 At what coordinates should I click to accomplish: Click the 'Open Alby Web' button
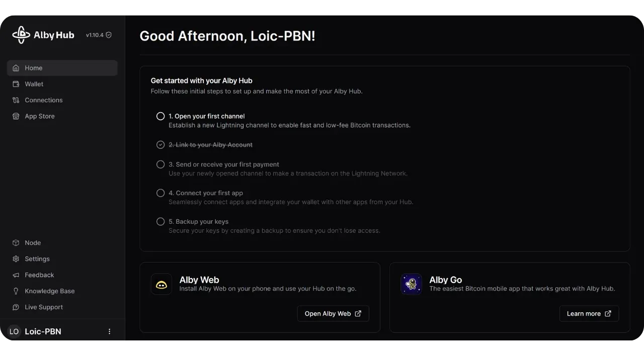[333, 314]
